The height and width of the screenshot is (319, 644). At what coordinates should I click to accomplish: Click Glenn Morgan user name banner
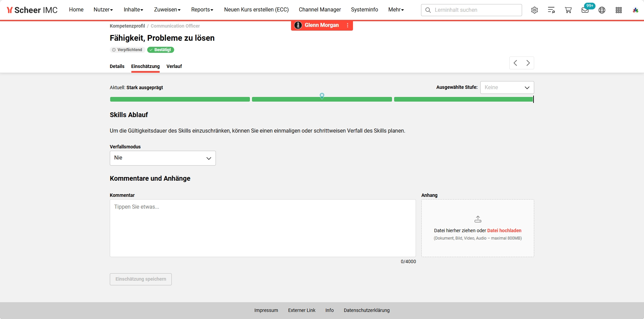click(x=322, y=25)
